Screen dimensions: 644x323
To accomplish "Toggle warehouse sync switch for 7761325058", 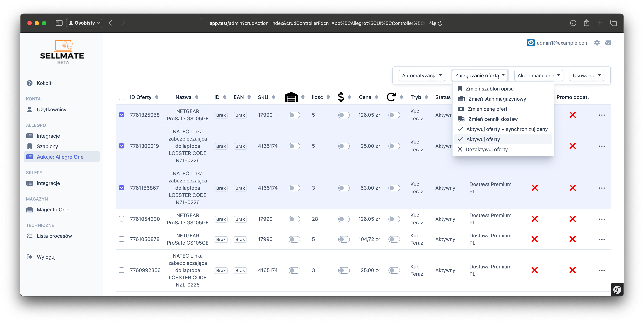I will coord(294,115).
